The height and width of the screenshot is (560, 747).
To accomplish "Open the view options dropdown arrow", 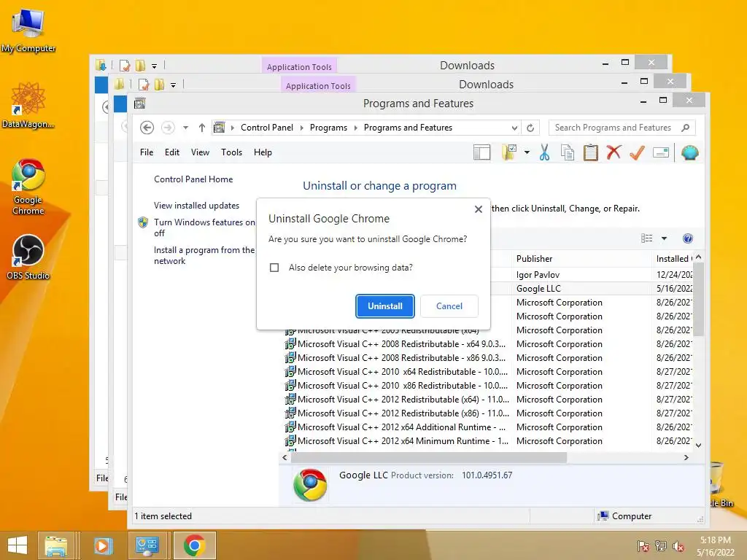I will [x=664, y=238].
